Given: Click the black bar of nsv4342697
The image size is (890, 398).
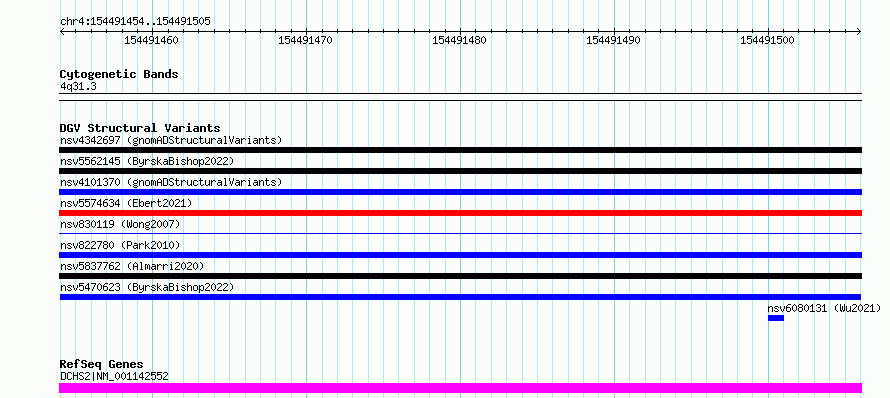Looking at the screenshot, I should point(460,150).
